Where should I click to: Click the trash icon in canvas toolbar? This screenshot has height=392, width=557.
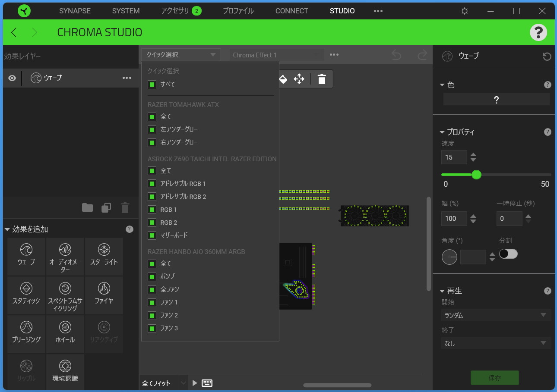tap(322, 79)
